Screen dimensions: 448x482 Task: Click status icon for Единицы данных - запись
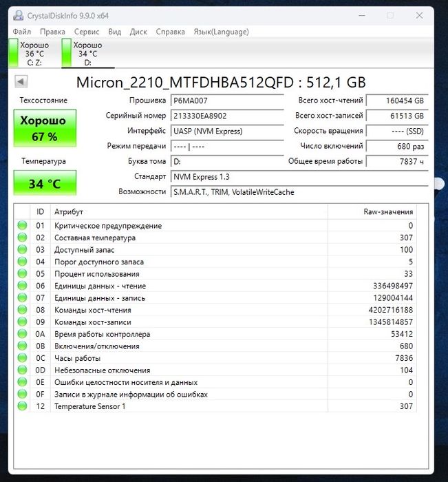[22, 297]
